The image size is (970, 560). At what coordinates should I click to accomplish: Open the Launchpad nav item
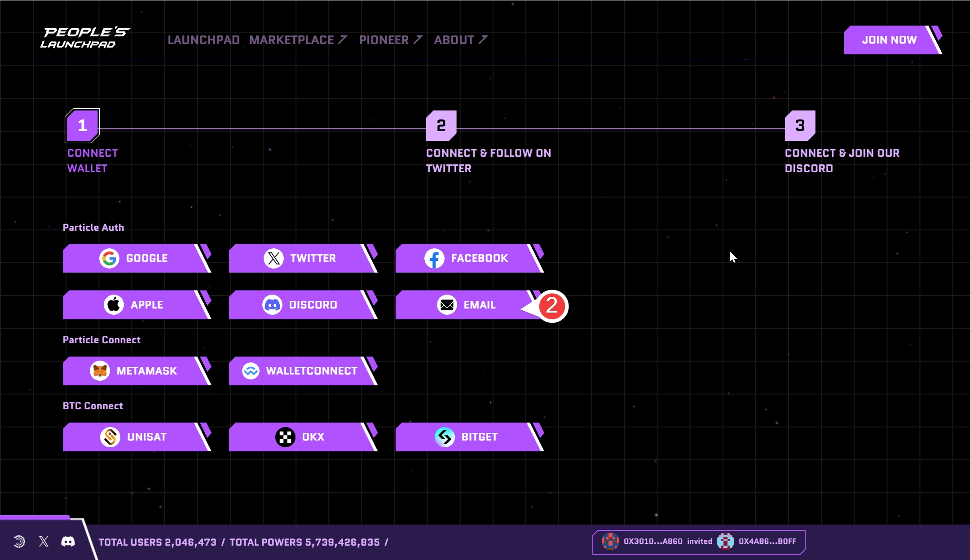point(203,40)
